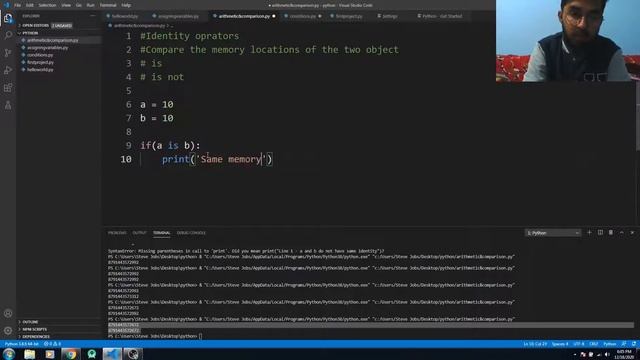Screen dimensions: 640x360
Task: Launch Chrome from taskbar
Action: tap(71, 354)
